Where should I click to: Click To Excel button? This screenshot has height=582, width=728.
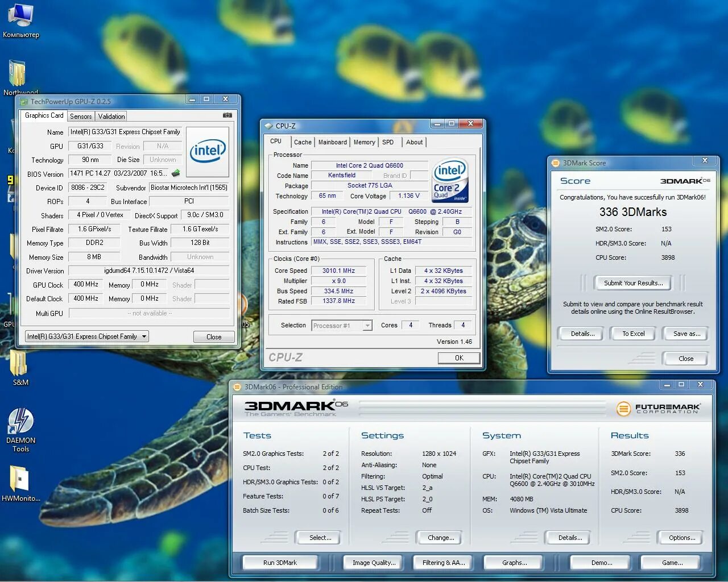[633, 334]
